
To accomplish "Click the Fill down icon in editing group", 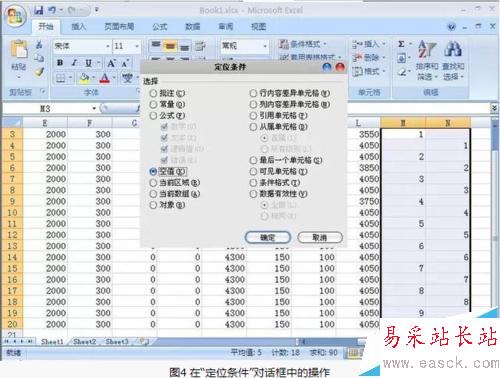I will coord(401,59).
